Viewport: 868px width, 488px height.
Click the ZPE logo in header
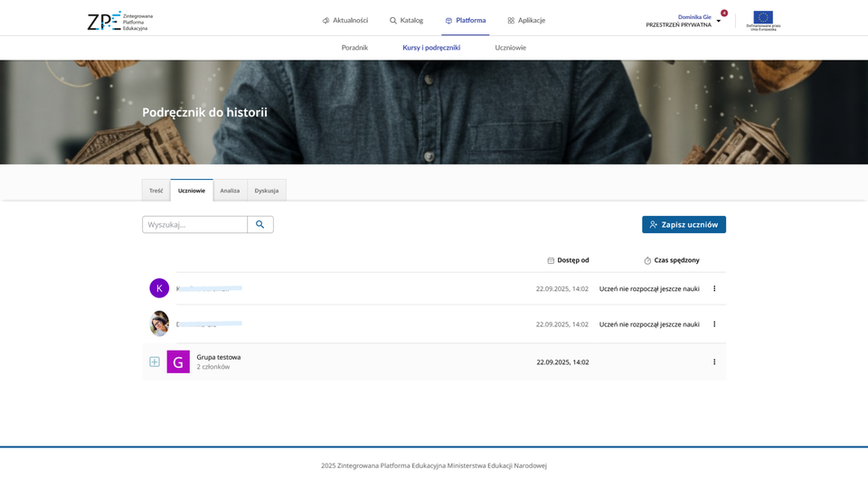pyautogui.click(x=119, y=21)
